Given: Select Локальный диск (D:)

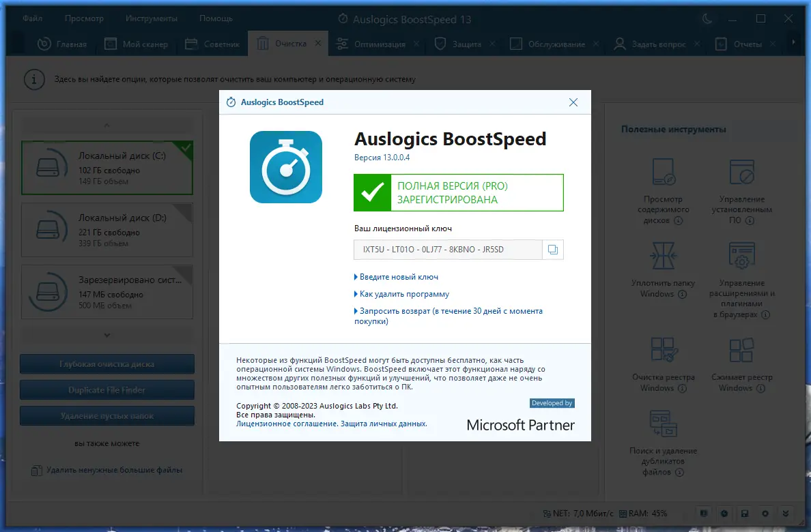Looking at the screenshot, I should pyautogui.click(x=107, y=230).
